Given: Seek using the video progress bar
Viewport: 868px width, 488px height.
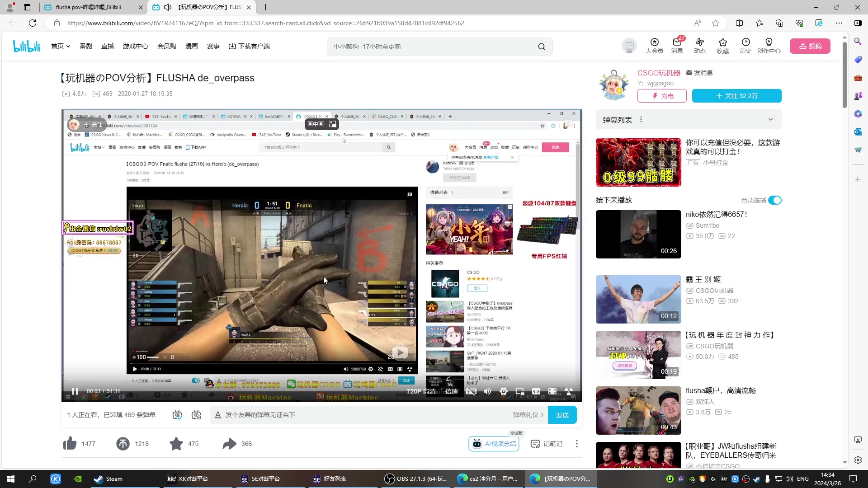Looking at the screenshot, I should (321, 379).
